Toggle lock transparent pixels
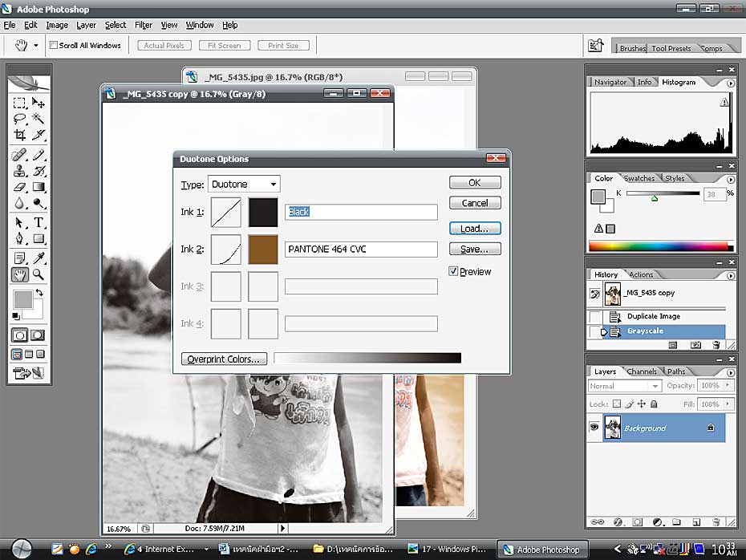746x560 pixels. pyautogui.click(x=617, y=404)
